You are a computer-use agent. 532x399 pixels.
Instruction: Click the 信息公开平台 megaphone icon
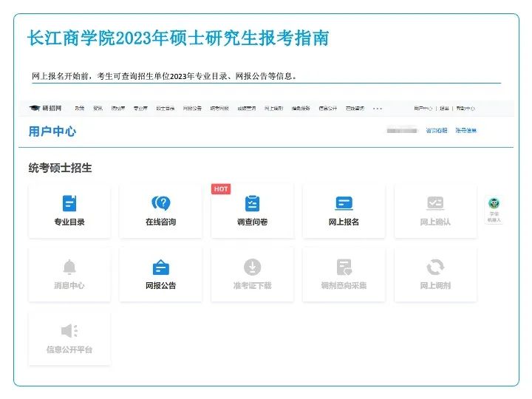(69, 331)
